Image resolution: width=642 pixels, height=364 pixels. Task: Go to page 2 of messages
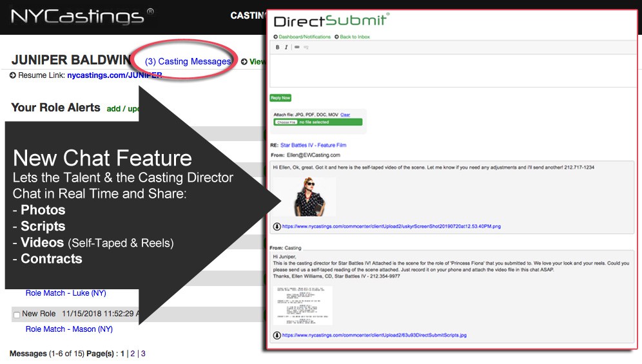132,354
